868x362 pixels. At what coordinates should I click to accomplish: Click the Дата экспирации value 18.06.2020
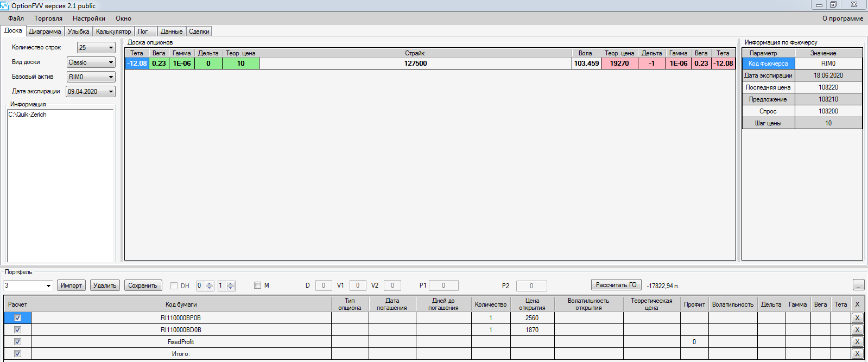[828, 75]
